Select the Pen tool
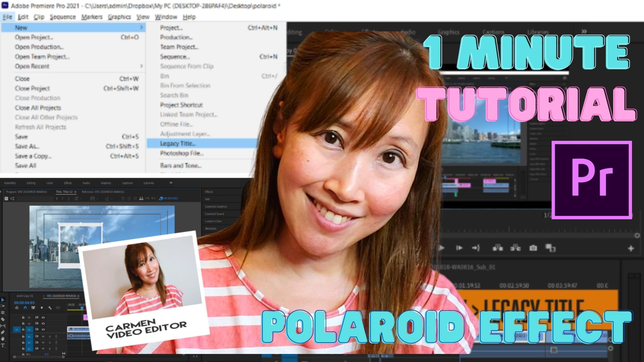The height and width of the screenshot is (362, 644). click(3, 332)
